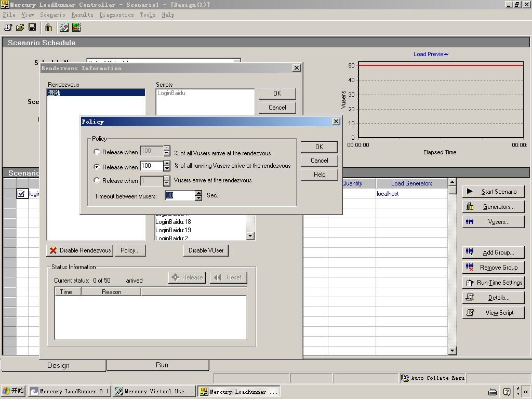Open the Tools menu
The height and width of the screenshot is (399, 532).
point(148,15)
